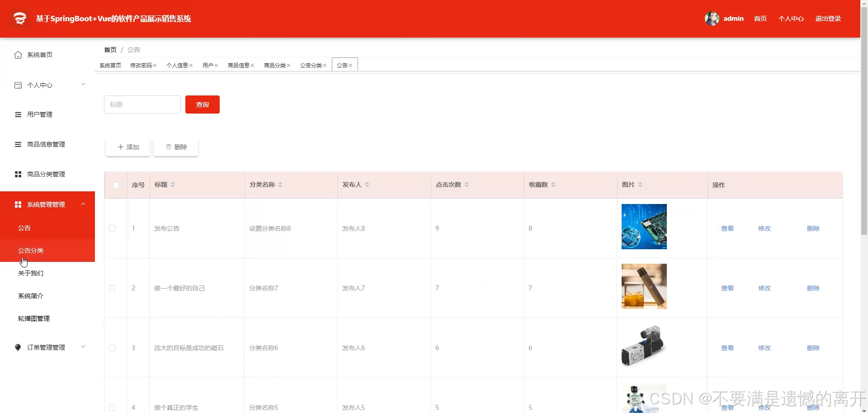This screenshot has width=868, height=413.
Task: Expand the 个人中心 sidebar chevron
Action: [83, 85]
